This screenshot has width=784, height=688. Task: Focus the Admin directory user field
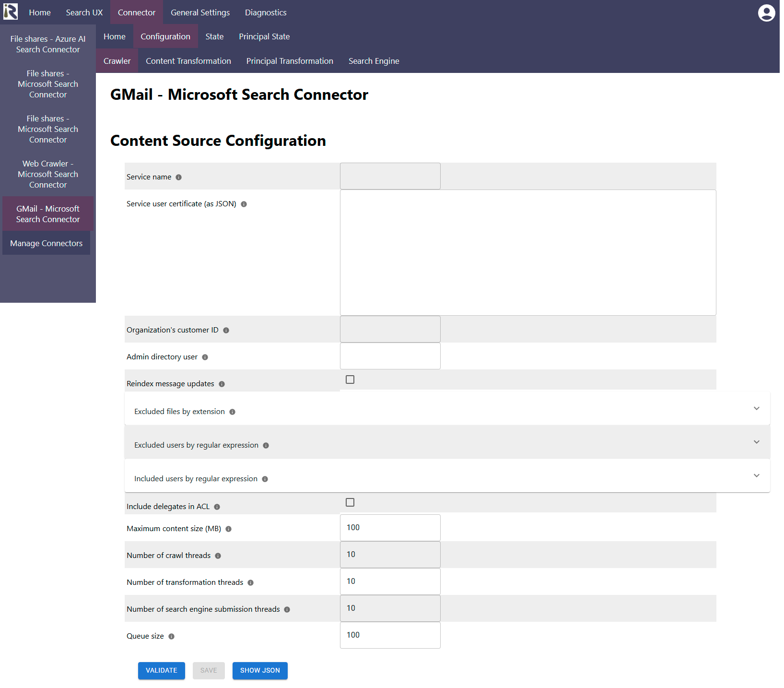click(390, 356)
